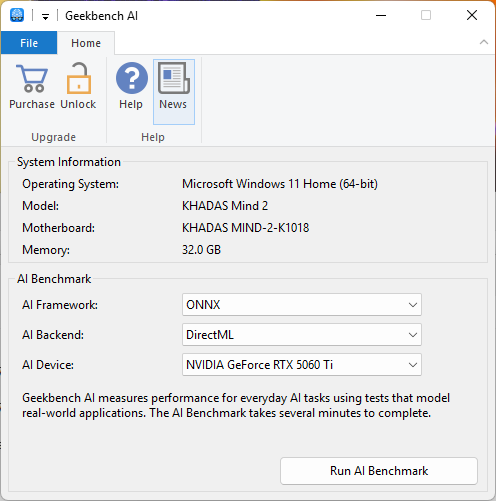Collapse the ribbon using the chevron

click(484, 42)
